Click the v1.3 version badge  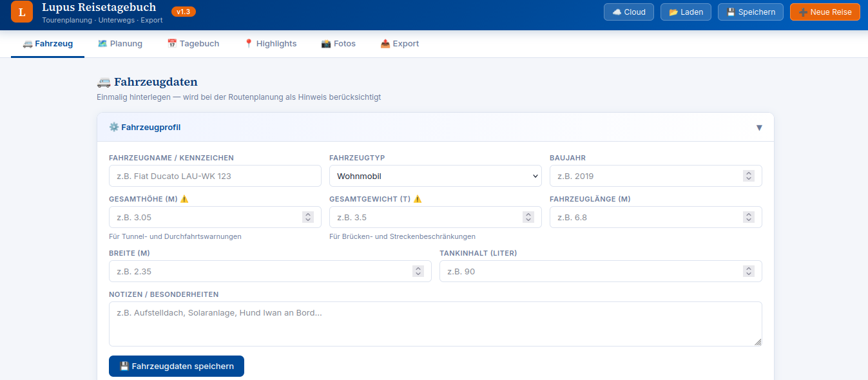(x=184, y=12)
